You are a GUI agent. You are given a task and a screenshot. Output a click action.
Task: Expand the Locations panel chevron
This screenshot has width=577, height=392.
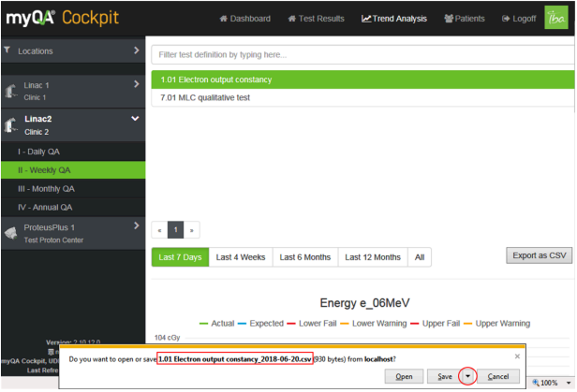136,51
